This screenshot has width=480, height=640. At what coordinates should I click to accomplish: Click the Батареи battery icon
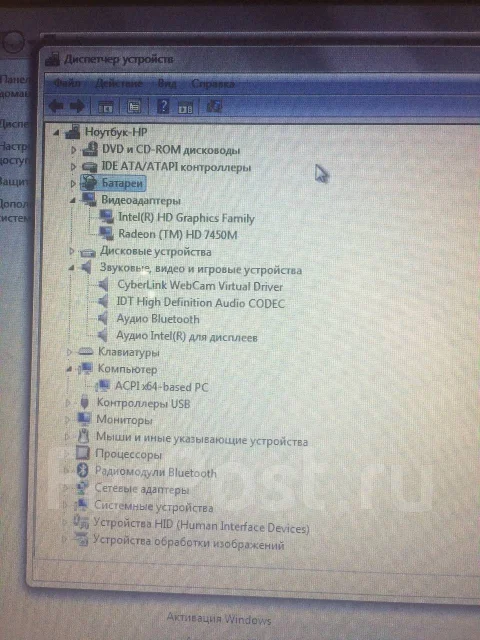89,183
